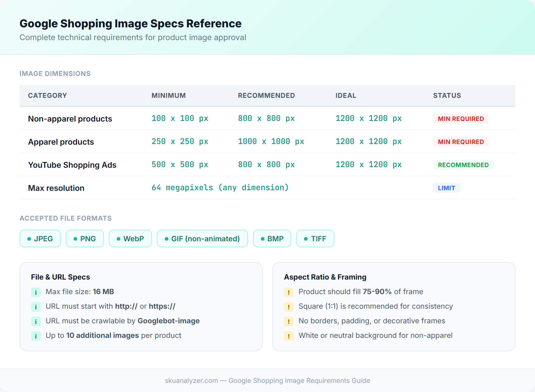The height and width of the screenshot is (392, 535).
Task: Expand the Aspect Ratio & Framing card
Action: coord(325,277)
